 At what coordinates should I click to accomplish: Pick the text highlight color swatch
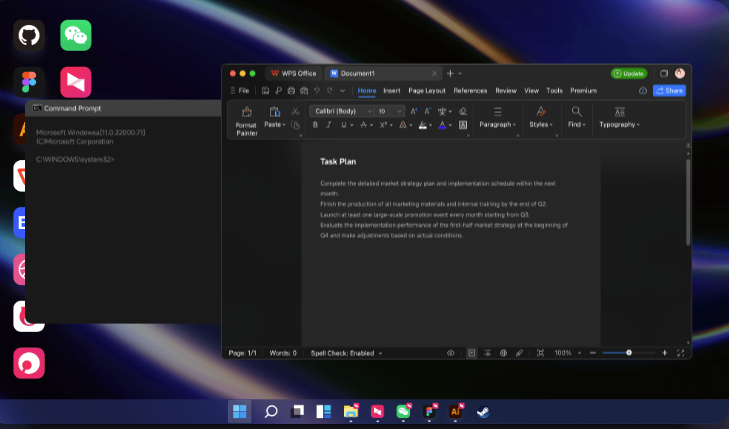pos(423,125)
